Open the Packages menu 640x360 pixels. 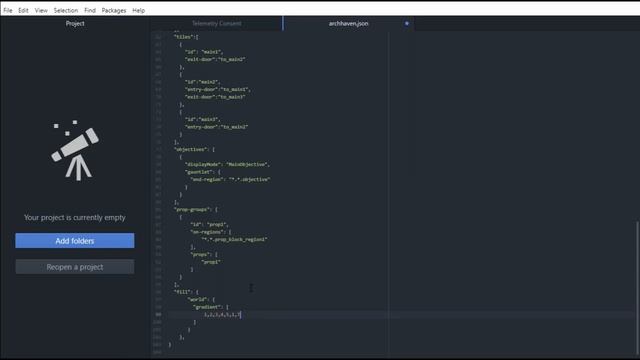(x=114, y=10)
